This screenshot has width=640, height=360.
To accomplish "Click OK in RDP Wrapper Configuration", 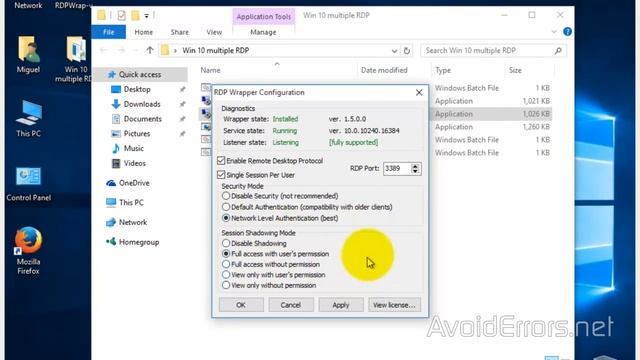I will [x=241, y=305].
